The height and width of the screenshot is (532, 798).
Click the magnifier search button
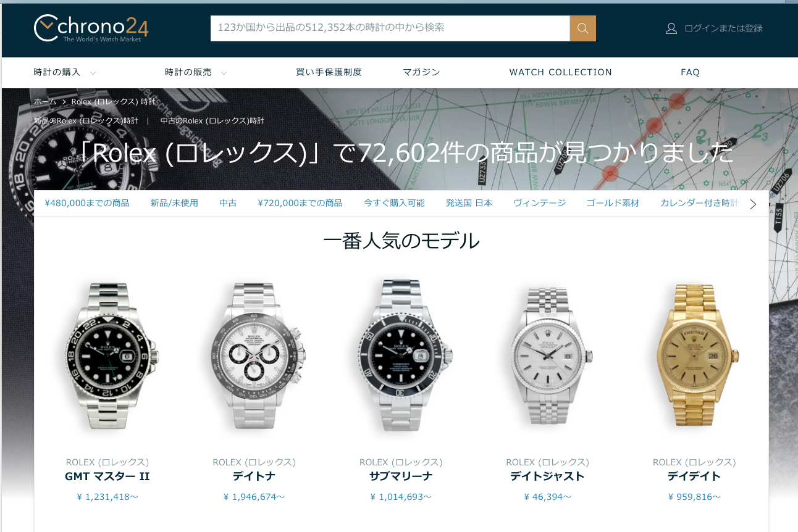[583, 28]
